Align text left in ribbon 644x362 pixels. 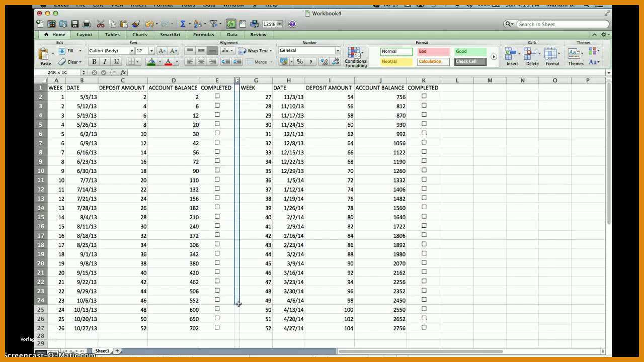click(x=190, y=61)
